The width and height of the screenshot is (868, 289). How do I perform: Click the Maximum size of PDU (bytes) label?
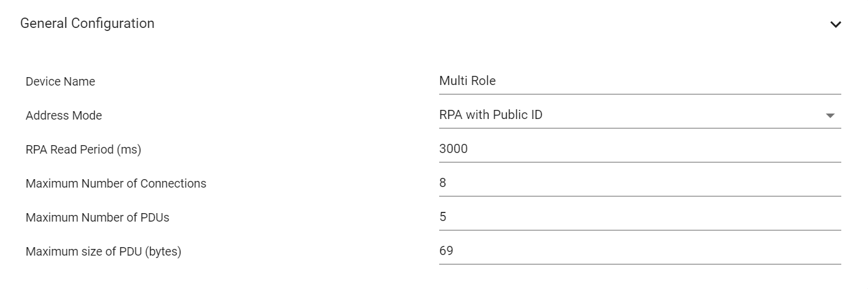pos(103,251)
